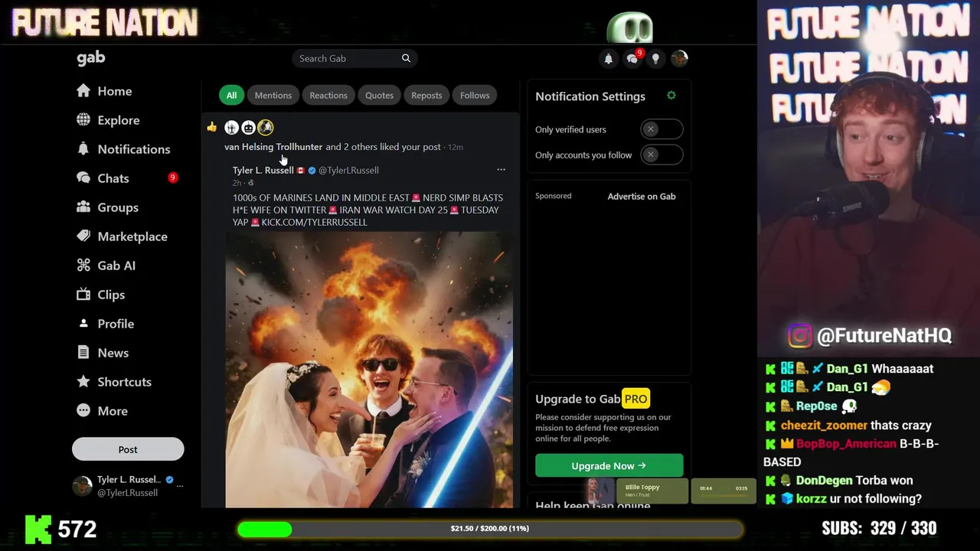Select the All notifications tab
980x551 pixels.
coord(231,95)
